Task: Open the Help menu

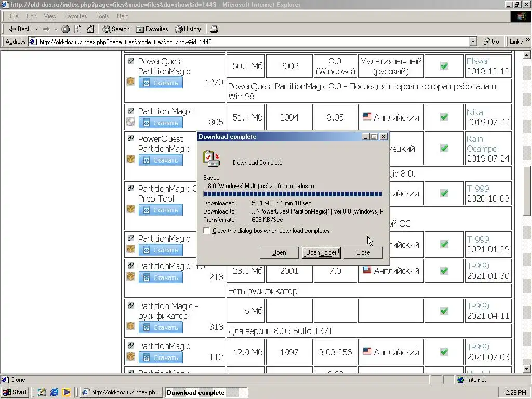Action: (123, 16)
